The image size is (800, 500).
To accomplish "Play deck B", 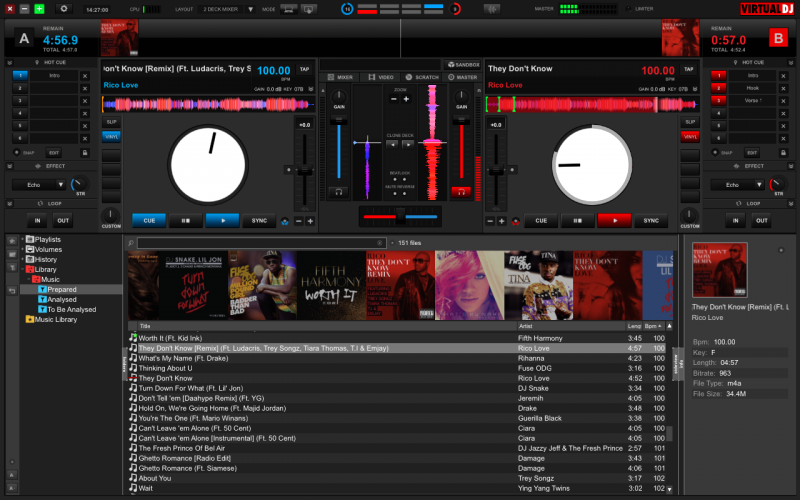I will [614, 220].
